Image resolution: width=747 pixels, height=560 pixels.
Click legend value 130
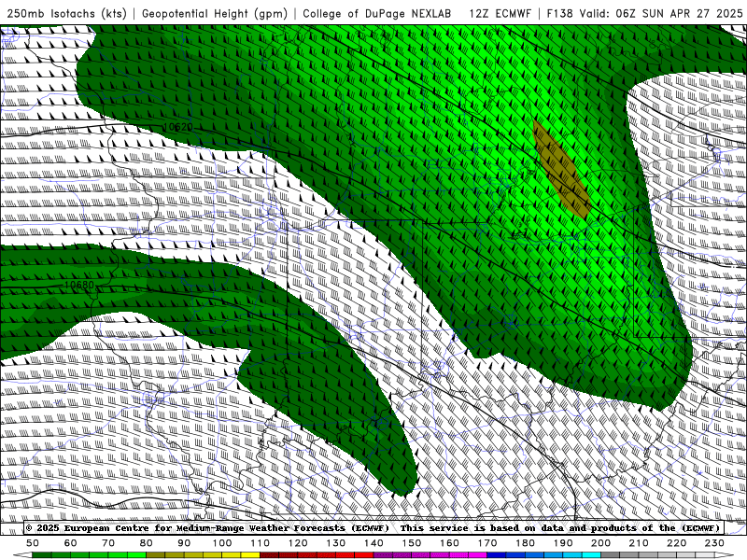click(335, 543)
